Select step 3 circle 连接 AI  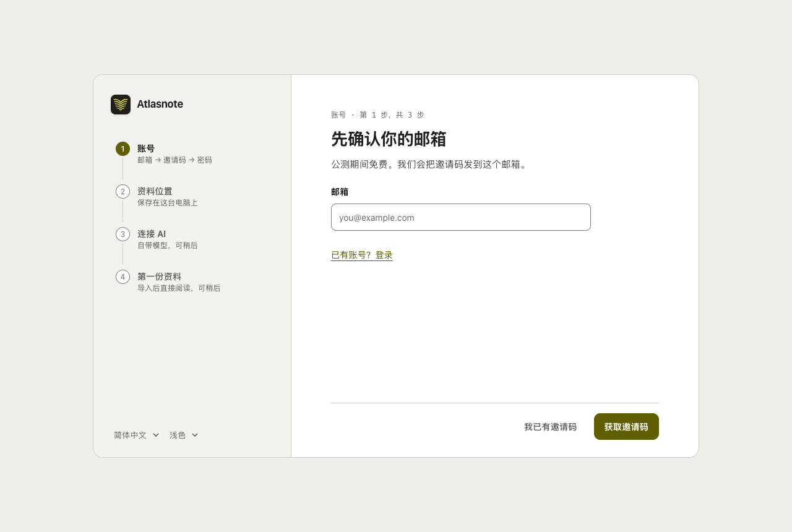pos(123,234)
